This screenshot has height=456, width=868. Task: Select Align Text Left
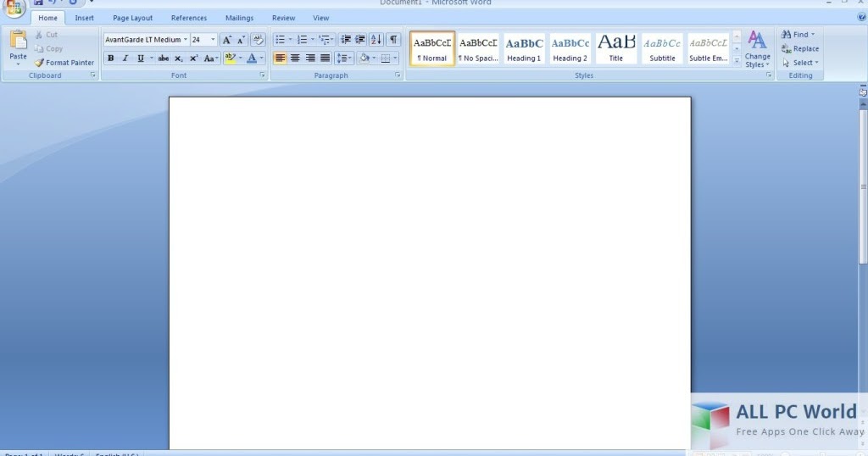pos(280,58)
